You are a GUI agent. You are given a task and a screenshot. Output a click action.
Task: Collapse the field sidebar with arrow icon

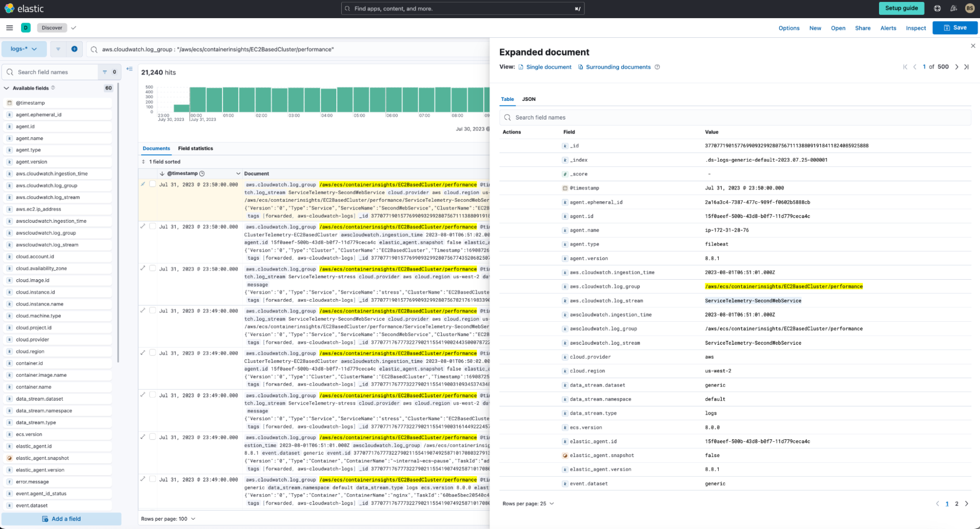click(129, 69)
